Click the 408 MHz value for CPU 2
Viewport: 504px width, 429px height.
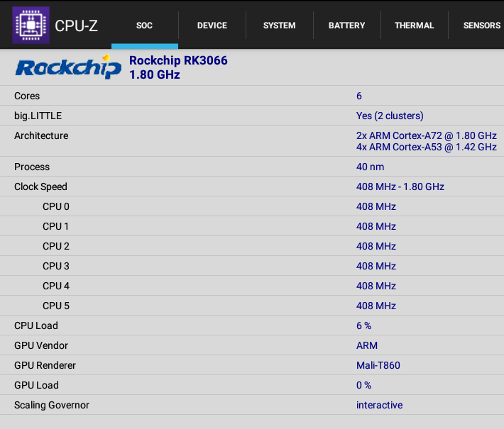[x=376, y=246]
